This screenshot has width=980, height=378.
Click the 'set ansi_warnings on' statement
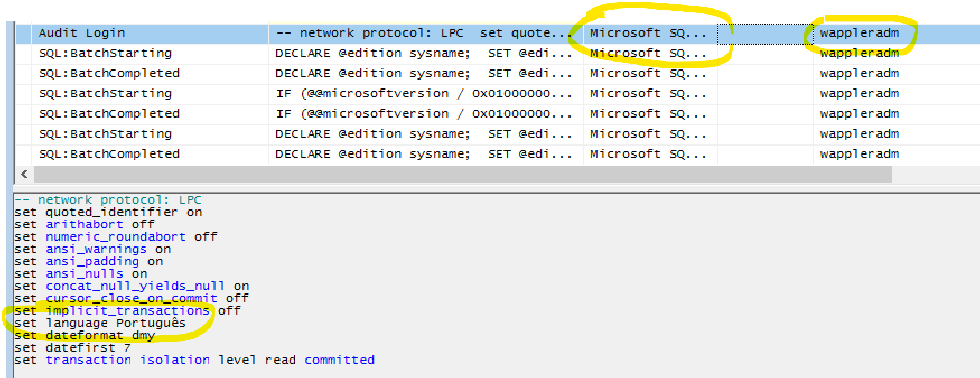pos(92,249)
